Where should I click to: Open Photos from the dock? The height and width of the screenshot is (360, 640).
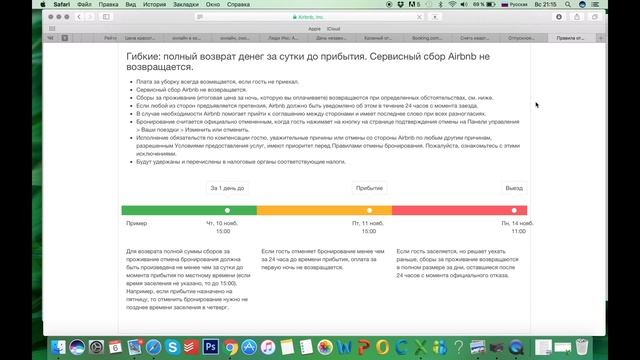point(325,347)
